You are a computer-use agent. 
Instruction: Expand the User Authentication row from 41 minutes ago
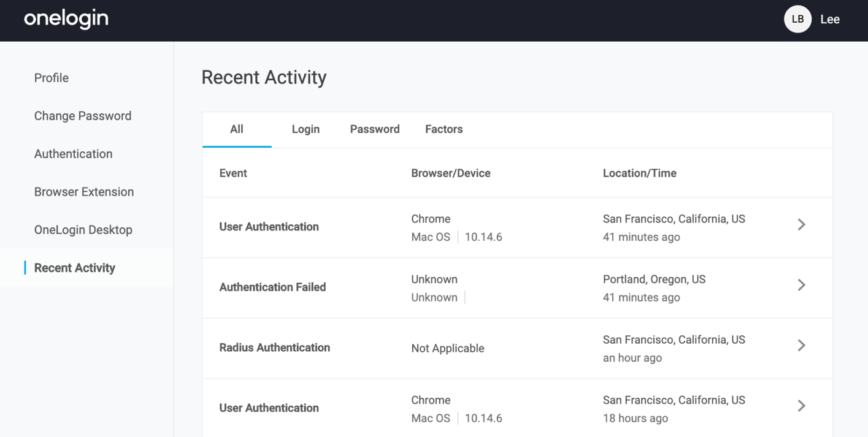point(801,224)
